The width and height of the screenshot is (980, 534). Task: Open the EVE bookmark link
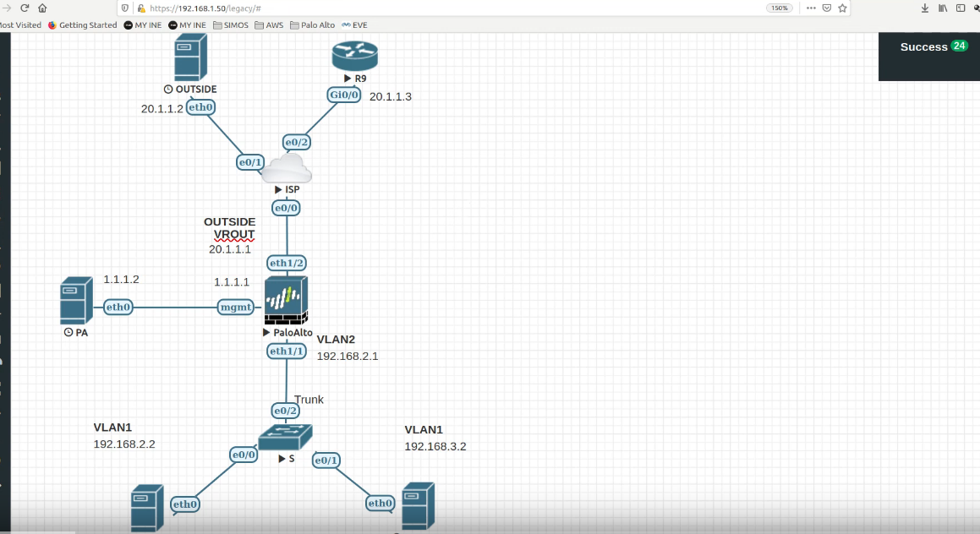click(353, 25)
